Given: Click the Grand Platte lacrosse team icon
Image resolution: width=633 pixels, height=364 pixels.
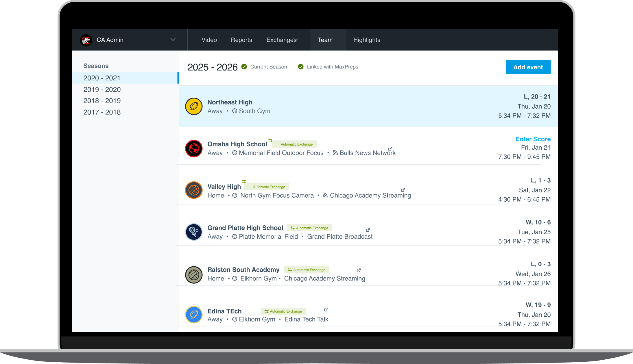Looking at the screenshot, I should click(193, 232).
